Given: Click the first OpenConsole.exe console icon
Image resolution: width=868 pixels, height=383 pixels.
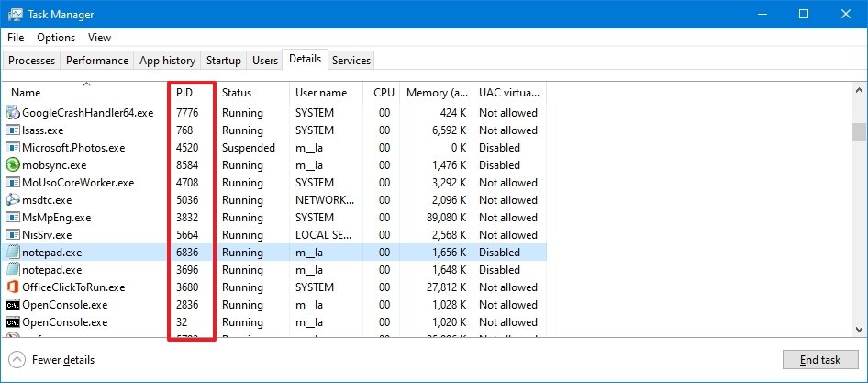Looking at the screenshot, I should click(13, 305).
